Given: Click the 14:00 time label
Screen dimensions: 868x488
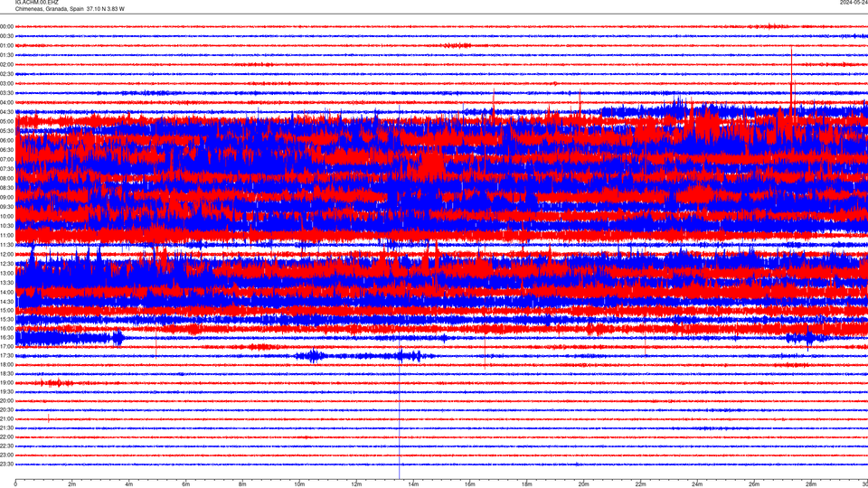Looking at the screenshot, I should (x=6, y=292).
